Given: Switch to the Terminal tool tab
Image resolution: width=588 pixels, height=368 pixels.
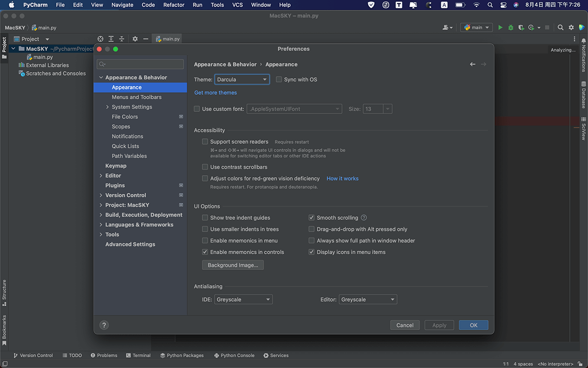Looking at the screenshot, I should 138,355.
